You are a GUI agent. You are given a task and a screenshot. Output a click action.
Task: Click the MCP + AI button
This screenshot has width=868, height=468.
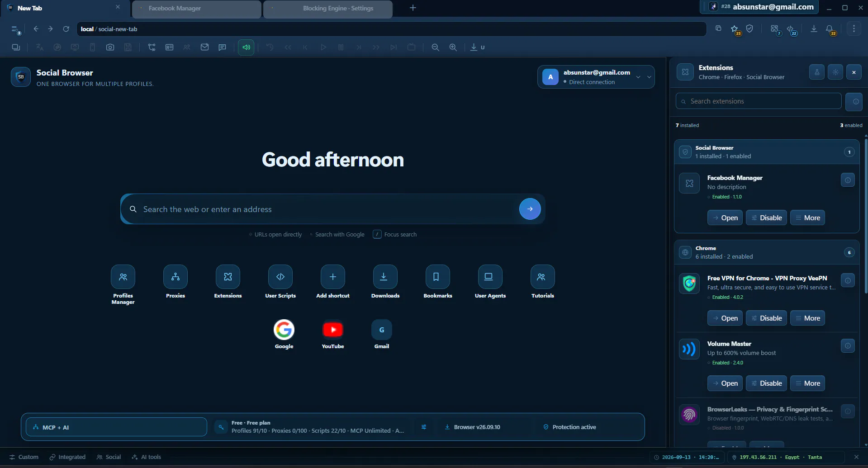pos(116,427)
